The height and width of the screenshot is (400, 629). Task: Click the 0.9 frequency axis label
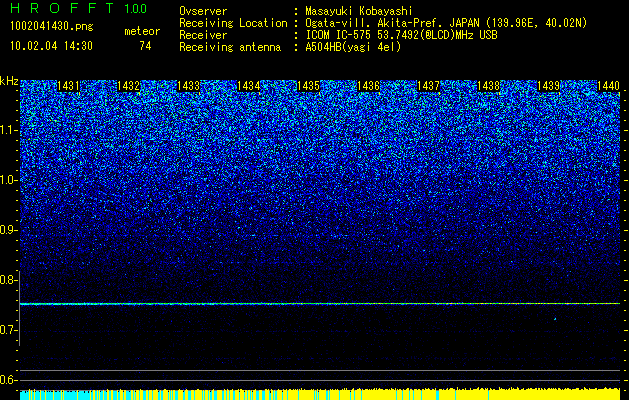(x=9, y=230)
